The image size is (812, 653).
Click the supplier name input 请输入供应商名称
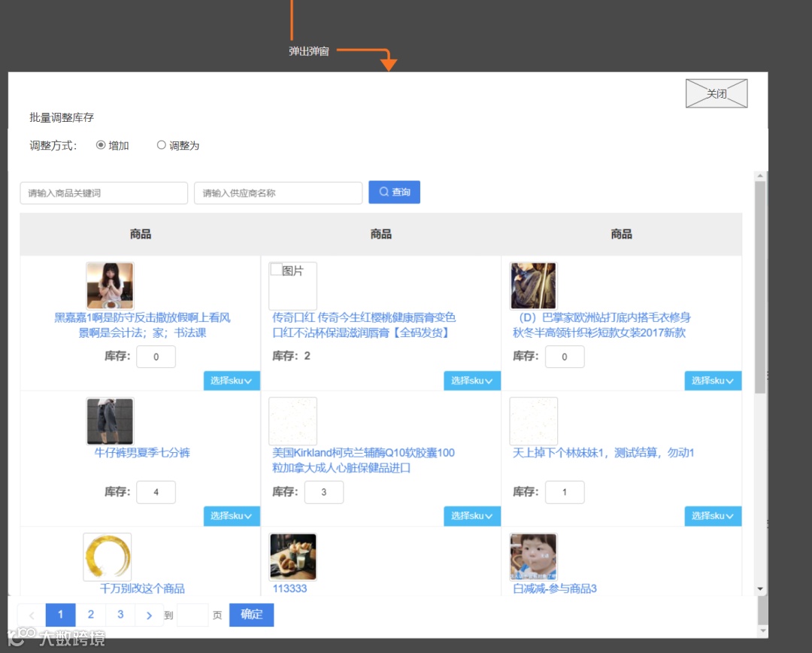pyautogui.click(x=278, y=193)
